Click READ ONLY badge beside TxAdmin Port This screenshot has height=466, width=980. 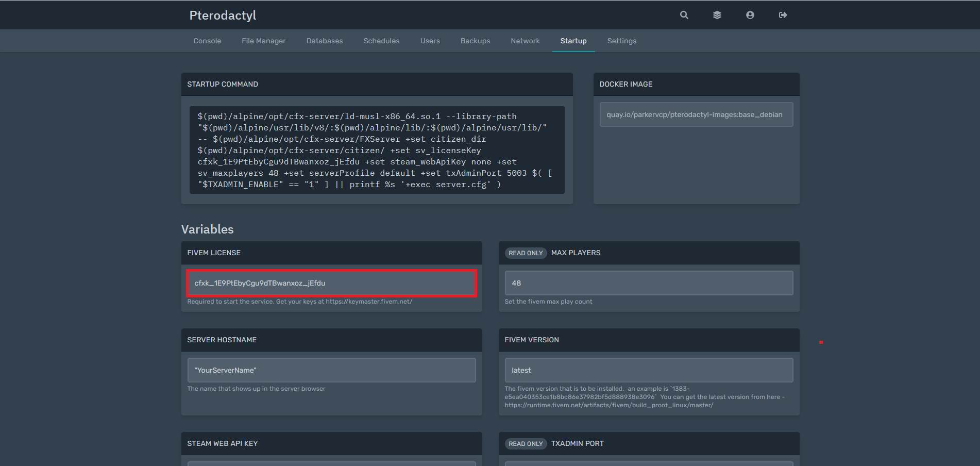[526, 444]
